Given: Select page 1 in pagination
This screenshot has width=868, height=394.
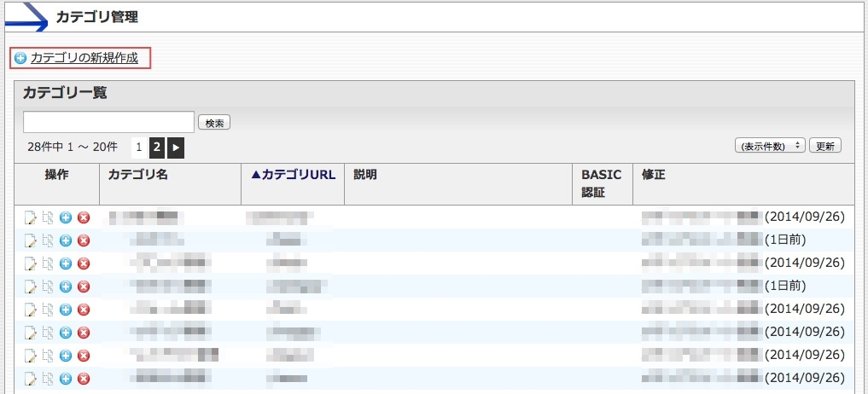Looking at the screenshot, I should pyautogui.click(x=139, y=148).
